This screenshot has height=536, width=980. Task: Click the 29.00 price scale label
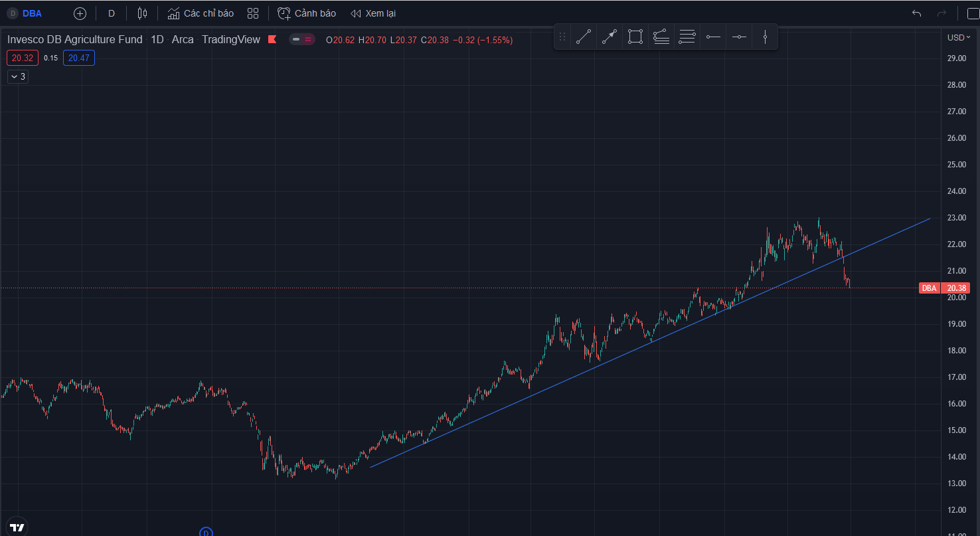956,58
